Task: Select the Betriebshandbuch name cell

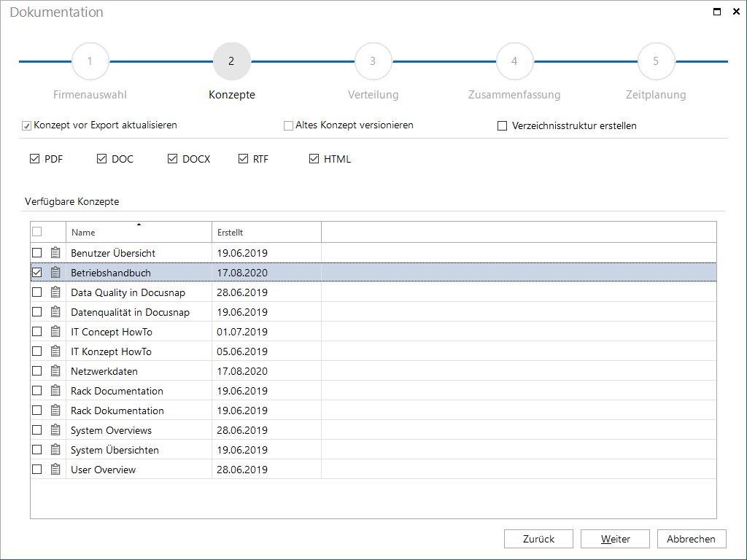Action: 139,273
